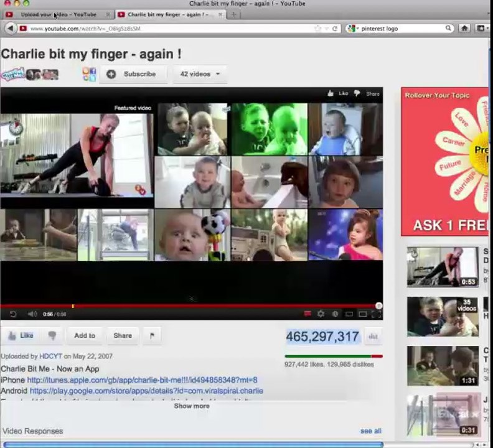The image size is (493, 448).
Task: Open the iTunes iPhone app link
Action: pyautogui.click(x=142, y=380)
